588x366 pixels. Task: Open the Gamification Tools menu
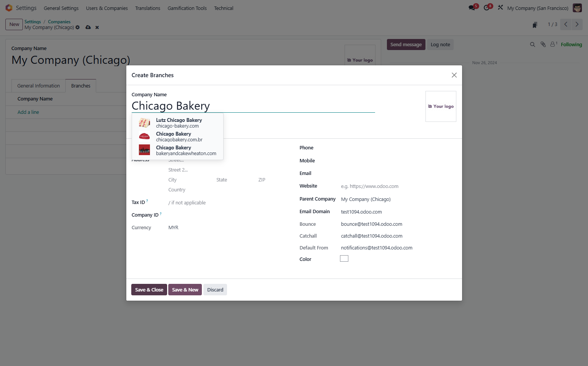(187, 8)
